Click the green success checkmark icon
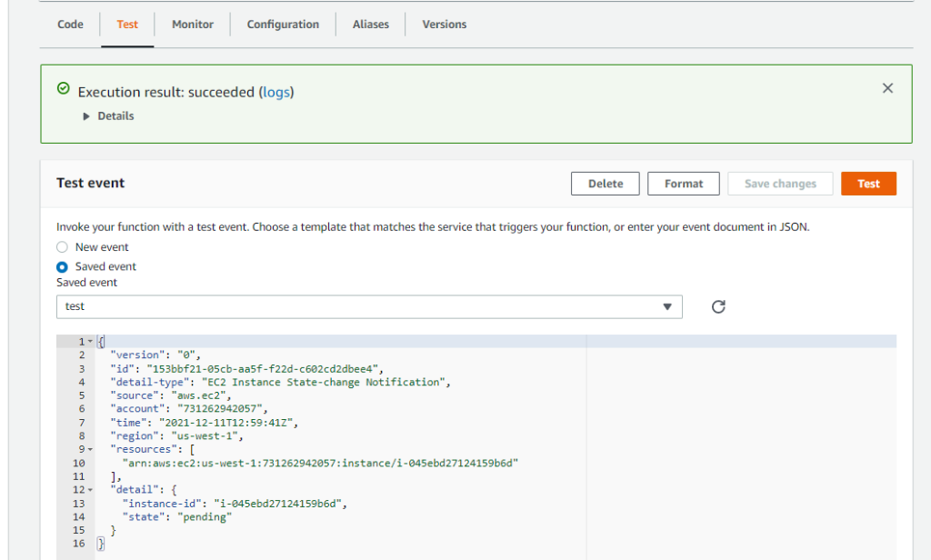The width and height of the screenshot is (931, 560). click(x=63, y=89)
